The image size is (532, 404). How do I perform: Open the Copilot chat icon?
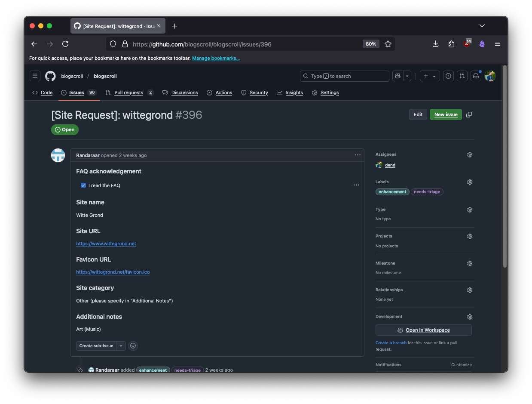coord(397,76)
